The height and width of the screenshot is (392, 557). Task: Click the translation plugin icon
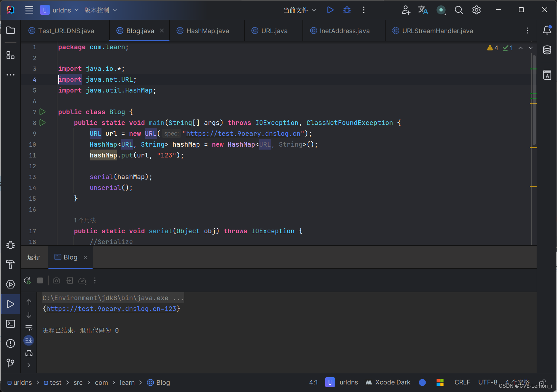coord(423,10)
